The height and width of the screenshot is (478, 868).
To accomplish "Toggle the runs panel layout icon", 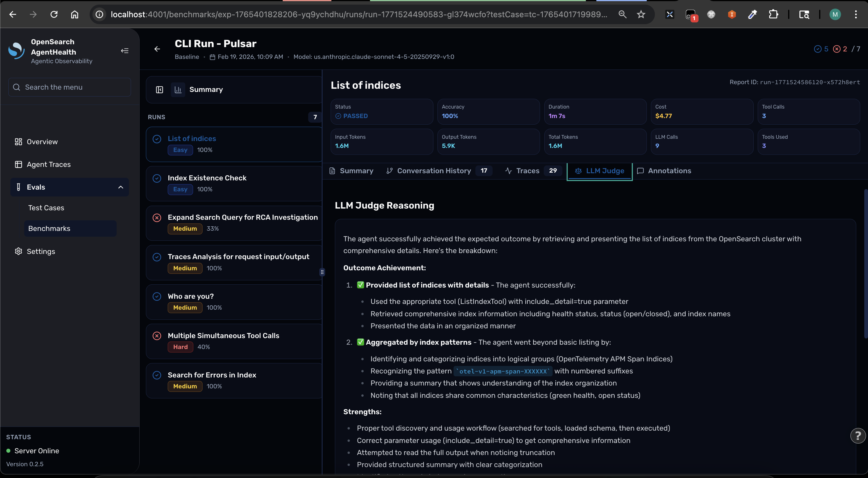I will tap(159, 90).
